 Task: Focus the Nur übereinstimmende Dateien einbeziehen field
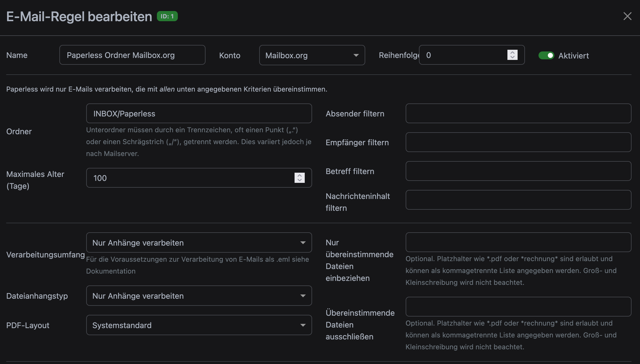coord(518,242)
